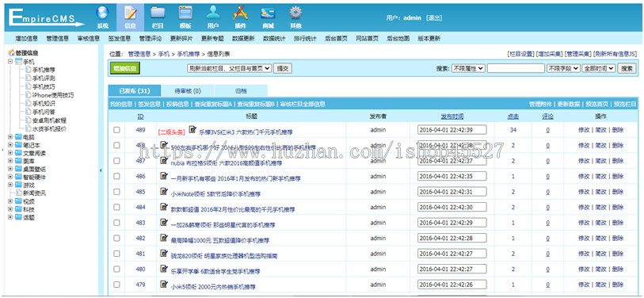Collapse the 手机 tree node
The image size is (644, 298).
coord(10,62)
